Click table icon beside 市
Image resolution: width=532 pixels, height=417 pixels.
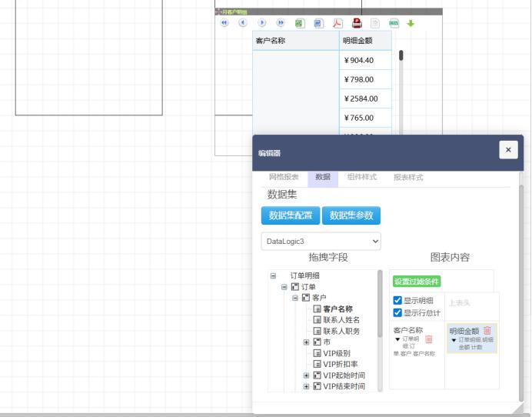click(x=317, y=342)
